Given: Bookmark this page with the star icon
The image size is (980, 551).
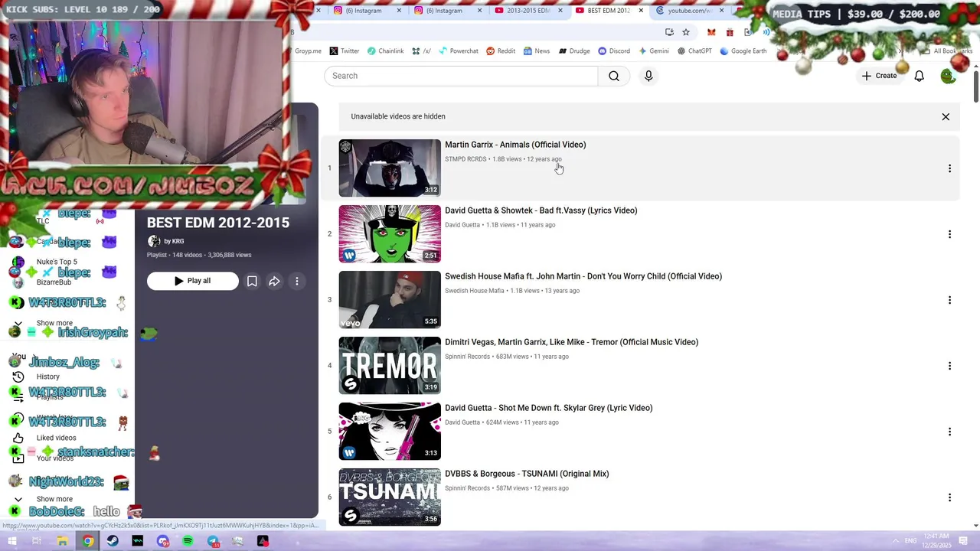Looking at the screenshot, I should click(686, 32).
